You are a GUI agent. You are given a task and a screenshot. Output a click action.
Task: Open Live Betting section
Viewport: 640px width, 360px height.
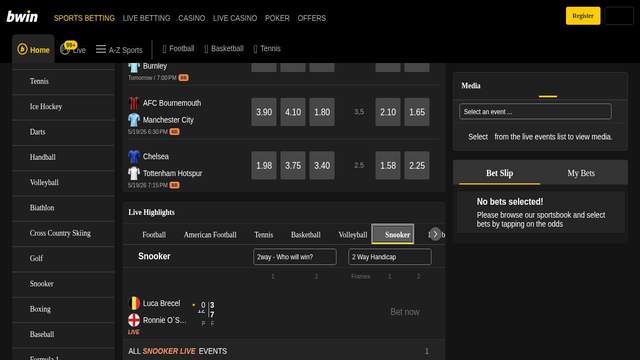coord(146,18)
